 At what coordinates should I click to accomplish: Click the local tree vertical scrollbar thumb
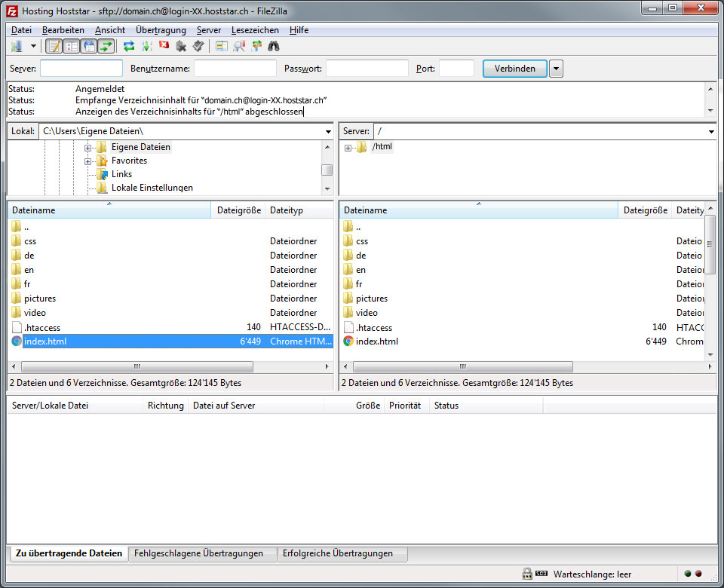[x=327, y=170]
